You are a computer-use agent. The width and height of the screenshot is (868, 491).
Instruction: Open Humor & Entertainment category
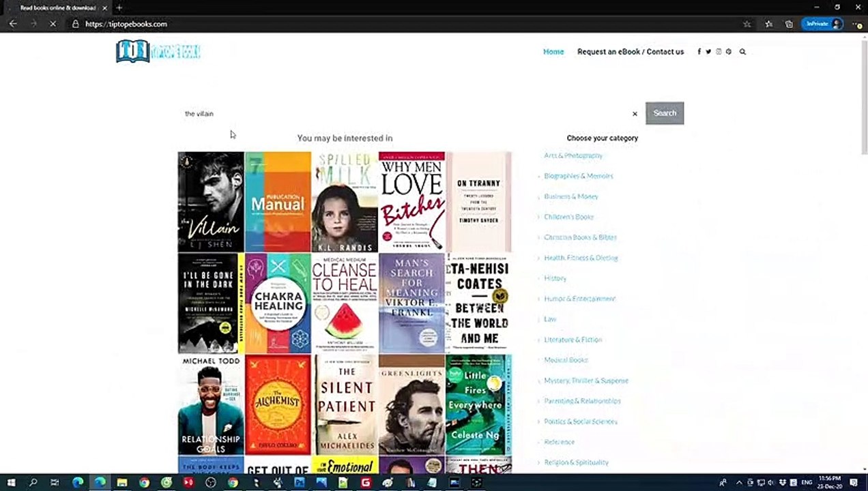tap(580, 299)
